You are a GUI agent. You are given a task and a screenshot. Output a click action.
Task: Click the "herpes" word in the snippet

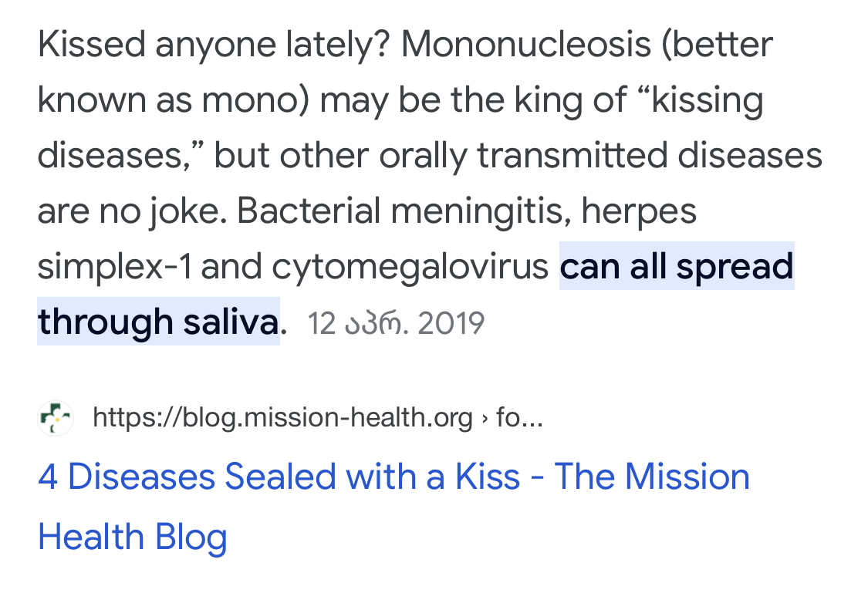click(x=639, y=211)
